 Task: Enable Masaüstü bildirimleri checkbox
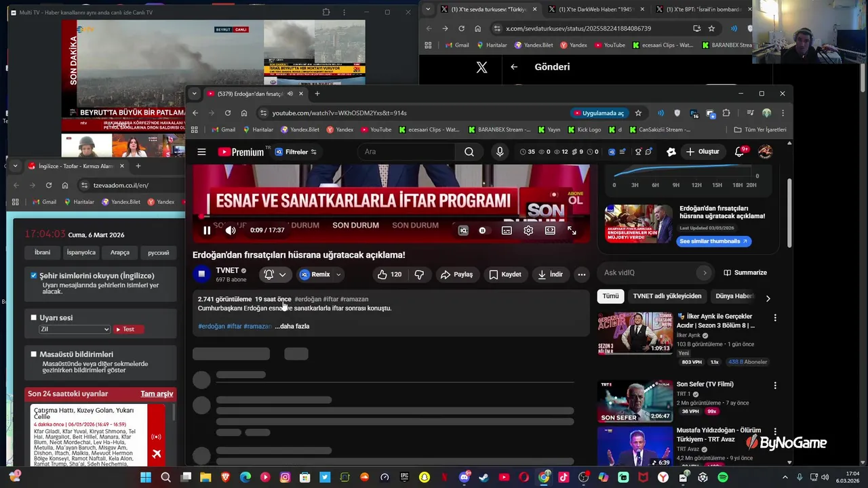point(33,354)
